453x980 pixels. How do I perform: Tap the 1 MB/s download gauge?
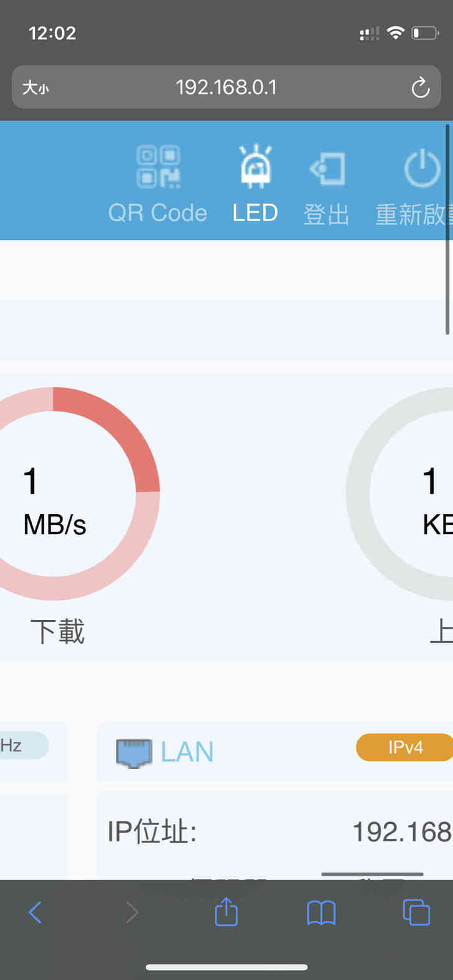pos(55,494)
